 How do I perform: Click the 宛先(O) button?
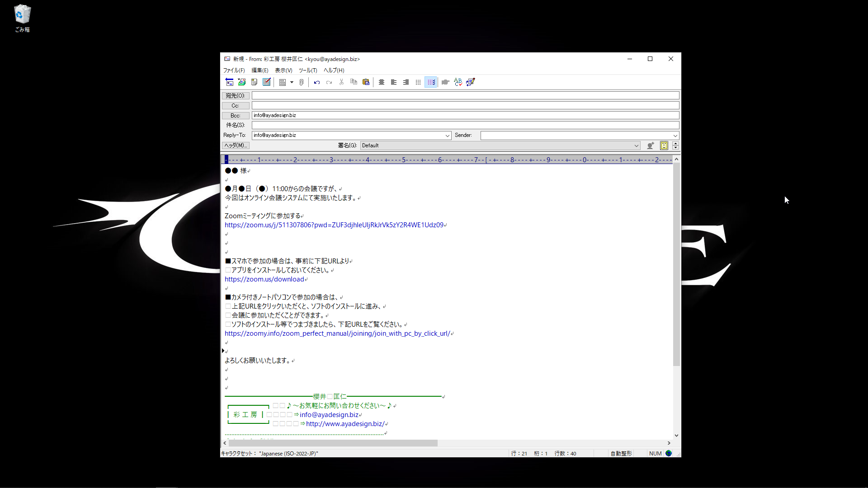pos(236,96)
